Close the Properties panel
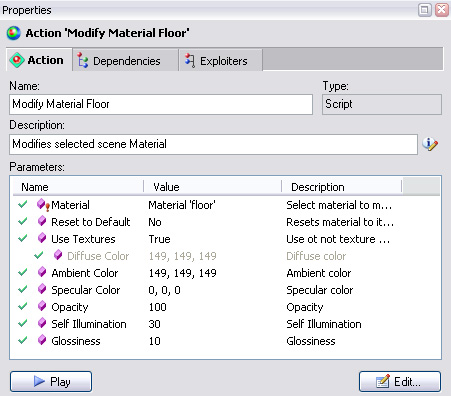The image size is (451, 396). pyautogui.click(x=442, y=10)
